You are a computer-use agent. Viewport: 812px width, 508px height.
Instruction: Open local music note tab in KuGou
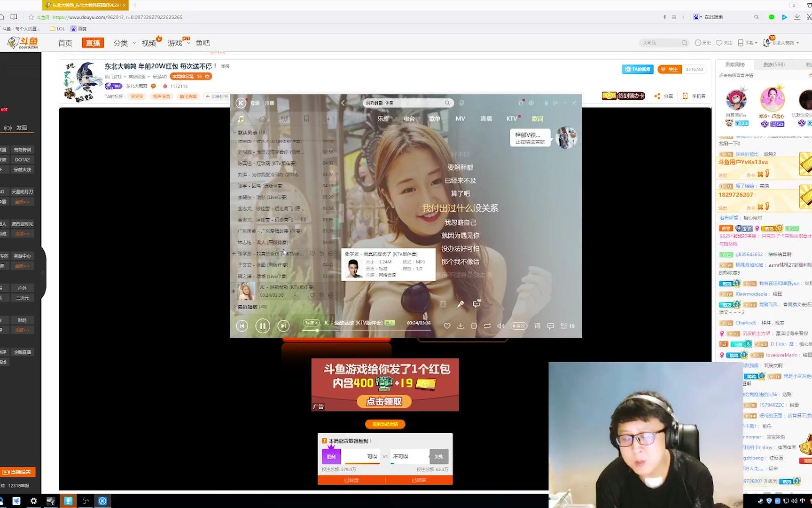pyautogui.click(x=241, y=119)
